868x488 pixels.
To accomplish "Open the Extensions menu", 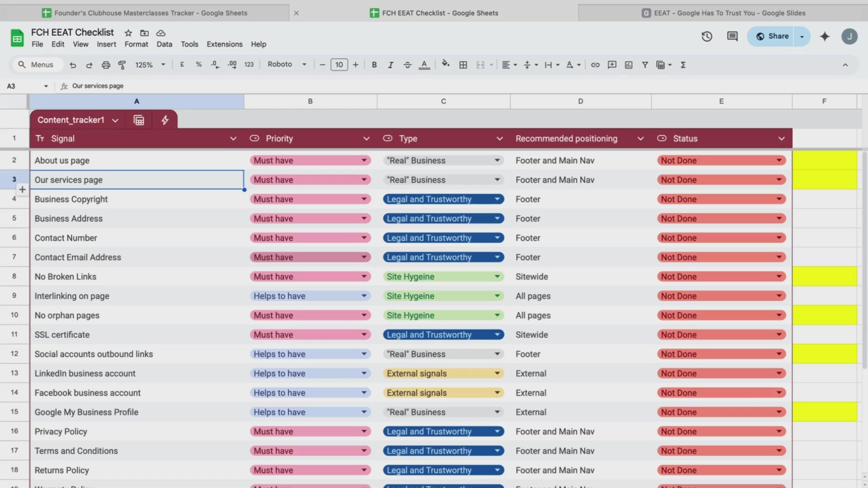I will (x=224, y=44).
